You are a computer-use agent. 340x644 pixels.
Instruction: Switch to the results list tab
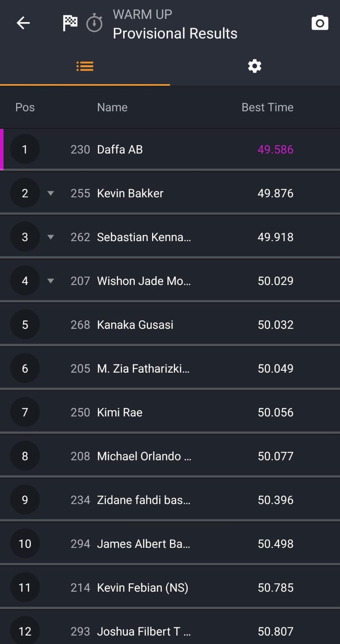coord(85,66)
